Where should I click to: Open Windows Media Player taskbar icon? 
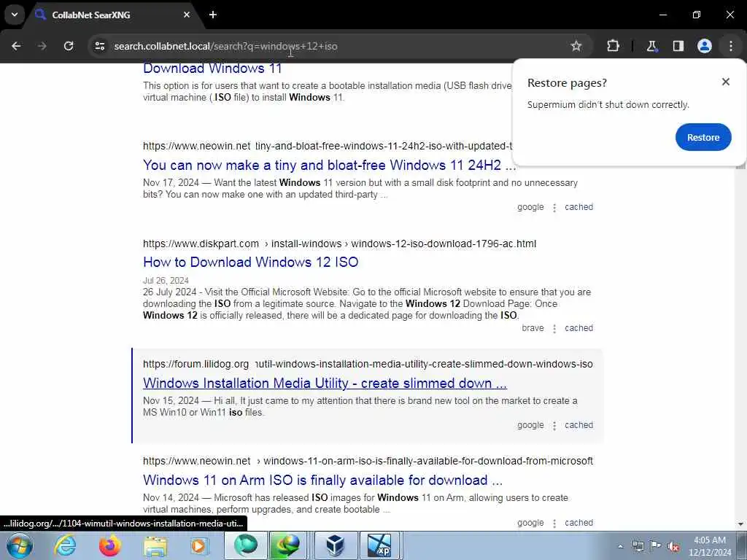tap(199, 545)
